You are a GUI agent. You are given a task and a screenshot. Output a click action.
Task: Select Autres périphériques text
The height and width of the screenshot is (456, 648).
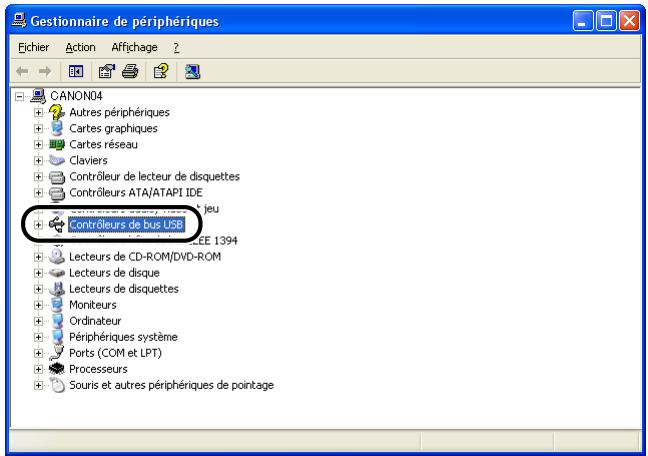coord(119,112)
